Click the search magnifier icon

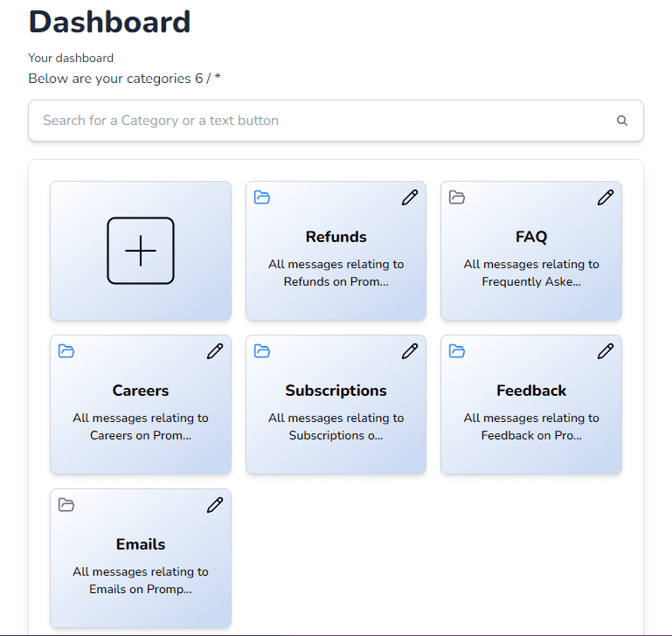pyautogui.click(x=622, y=121)
